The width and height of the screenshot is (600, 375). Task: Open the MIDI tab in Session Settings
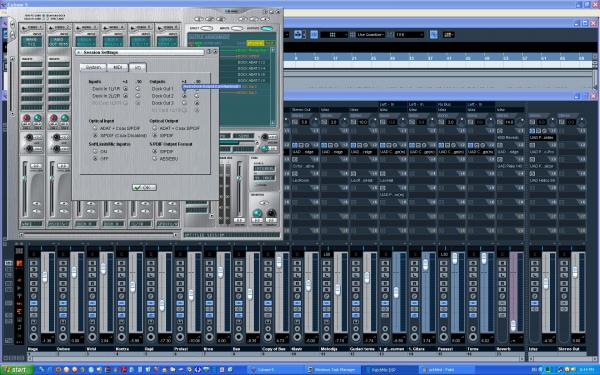tap(117, 67)
